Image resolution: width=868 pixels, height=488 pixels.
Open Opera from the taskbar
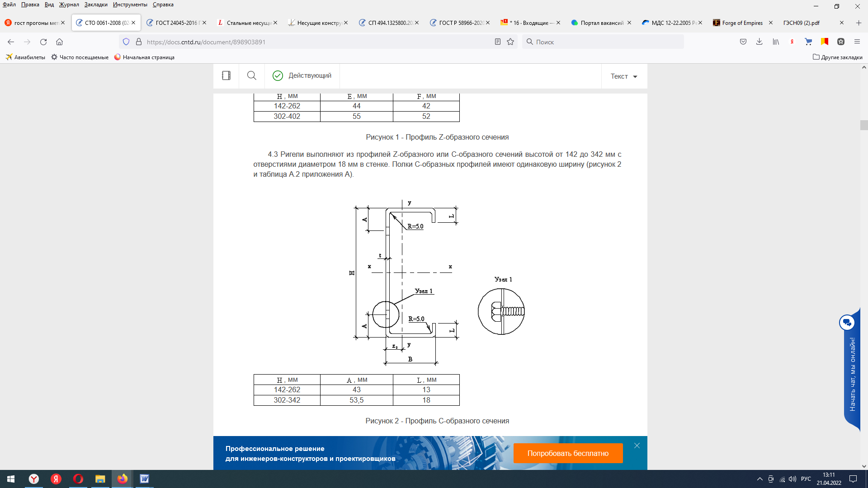(x=78, y=479)
